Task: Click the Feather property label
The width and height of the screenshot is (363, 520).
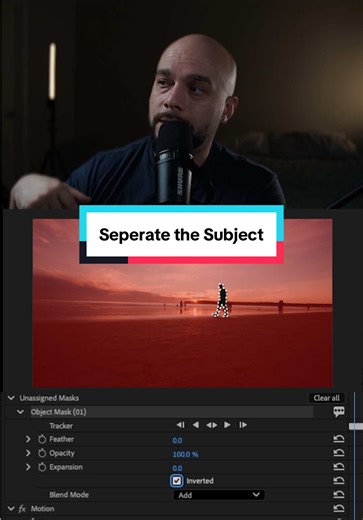Action: tap(61, 439)
